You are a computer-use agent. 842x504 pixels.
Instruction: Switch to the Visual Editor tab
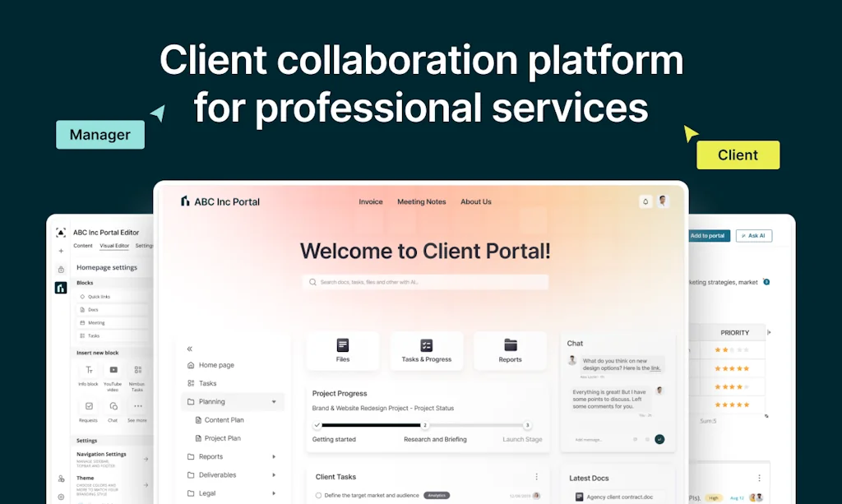click(x=113, y=245)
